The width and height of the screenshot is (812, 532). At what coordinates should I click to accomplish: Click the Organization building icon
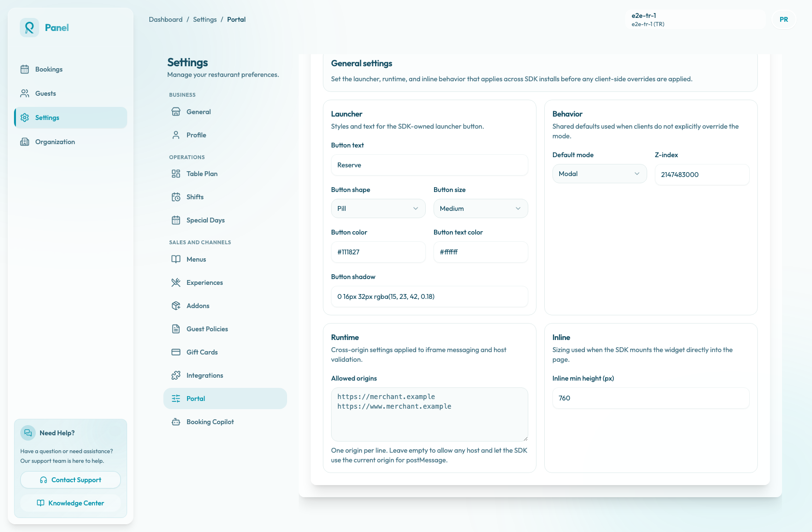25,142
